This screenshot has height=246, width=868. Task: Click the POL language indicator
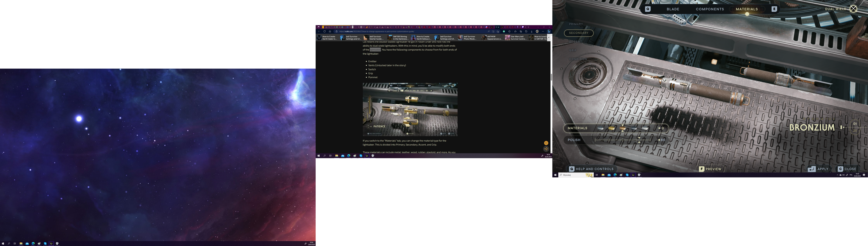pyautogui.click(x=851, y=175)
